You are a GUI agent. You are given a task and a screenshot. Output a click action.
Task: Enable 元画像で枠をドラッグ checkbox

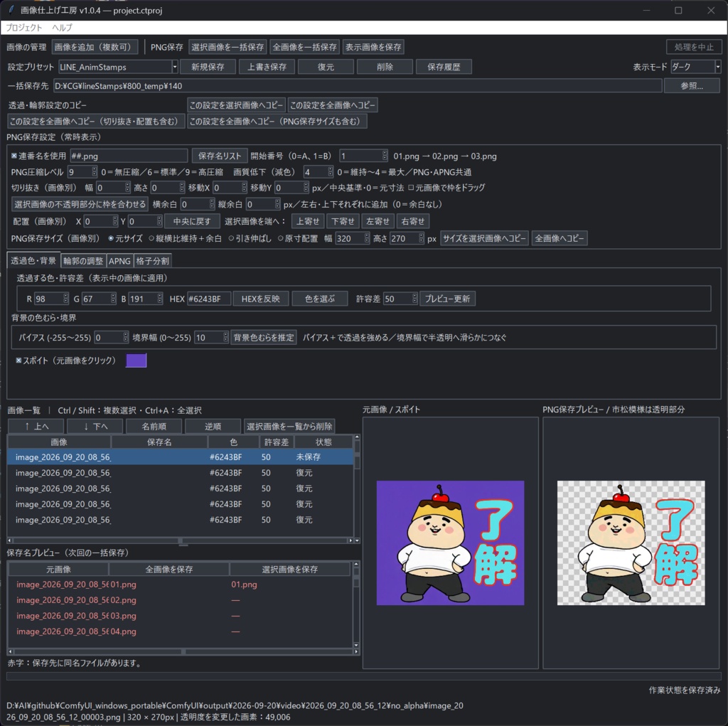click(410, 188)
